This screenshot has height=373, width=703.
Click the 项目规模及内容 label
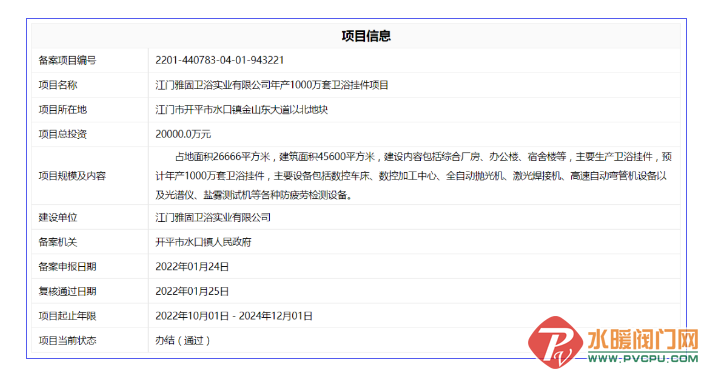72,176
